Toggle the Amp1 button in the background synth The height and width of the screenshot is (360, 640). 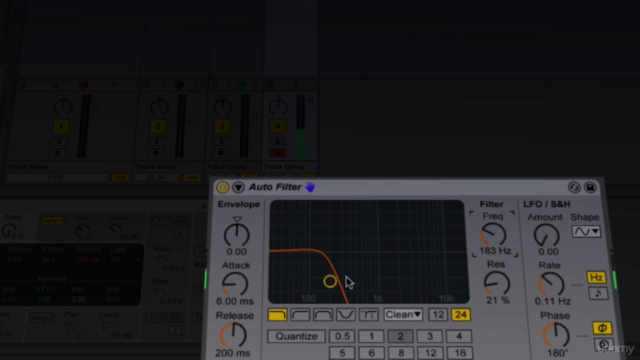53,221
